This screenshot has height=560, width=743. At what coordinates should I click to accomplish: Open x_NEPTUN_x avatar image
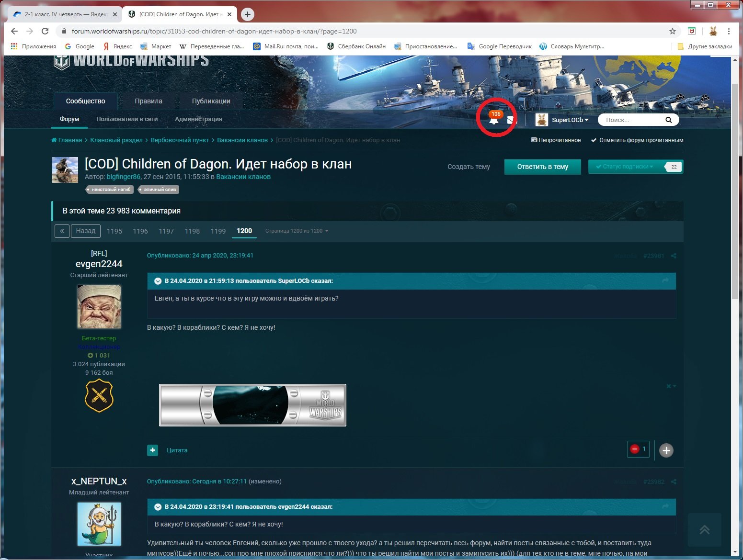tap(99, 524)
